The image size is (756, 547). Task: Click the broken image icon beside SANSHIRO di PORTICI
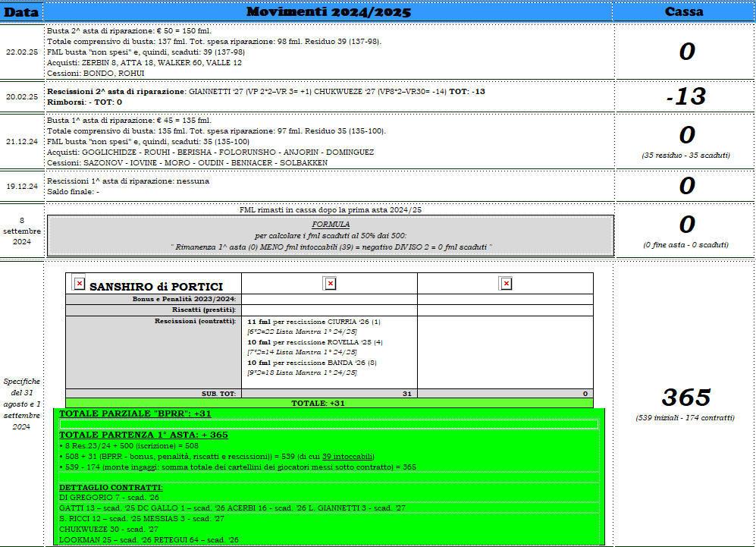click(x=79, y=284)
